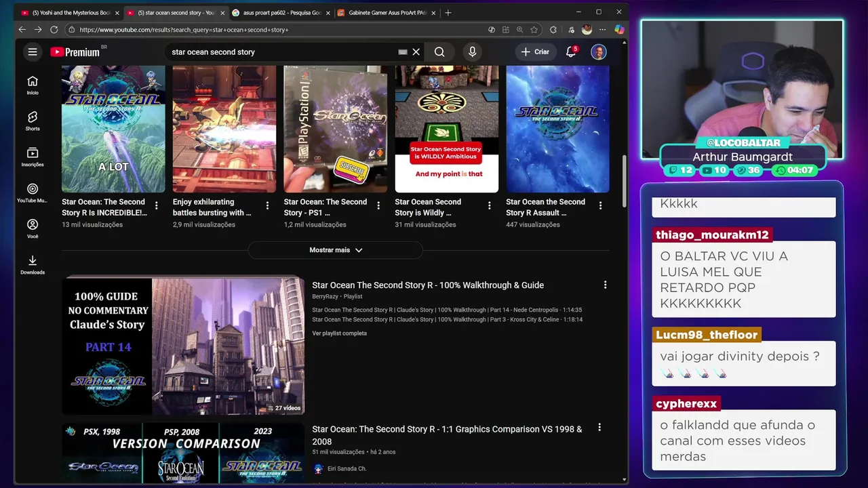Open the browser settings ellipsis menu
The height and width of the screenshot is (488, 868).
(x=603, y=30)
